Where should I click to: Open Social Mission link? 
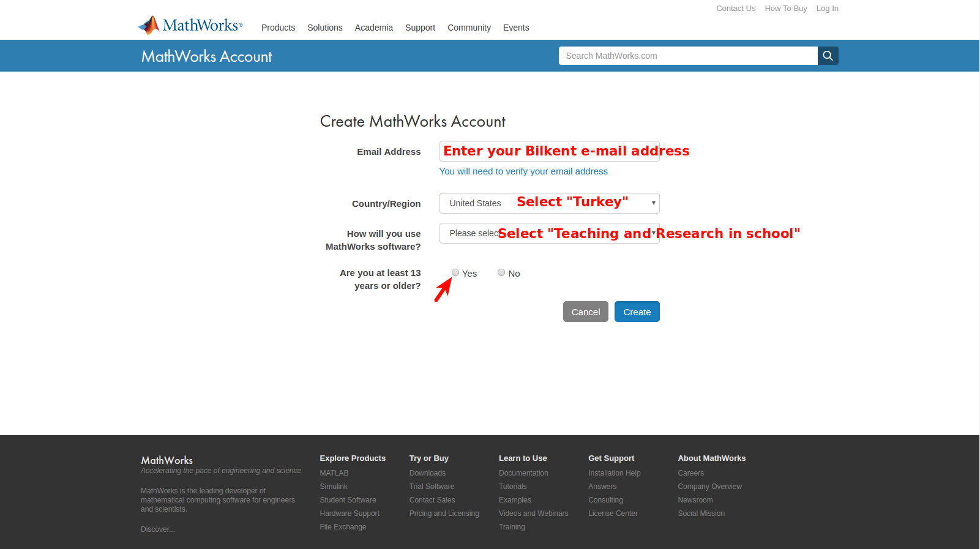tap(701, 514)
